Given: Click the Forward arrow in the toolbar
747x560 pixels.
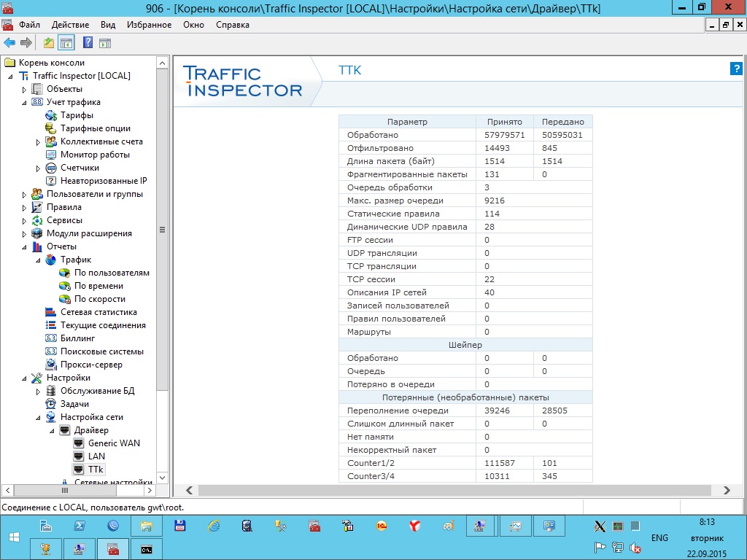Looking at the screenshot, I should tap(26, 43).
